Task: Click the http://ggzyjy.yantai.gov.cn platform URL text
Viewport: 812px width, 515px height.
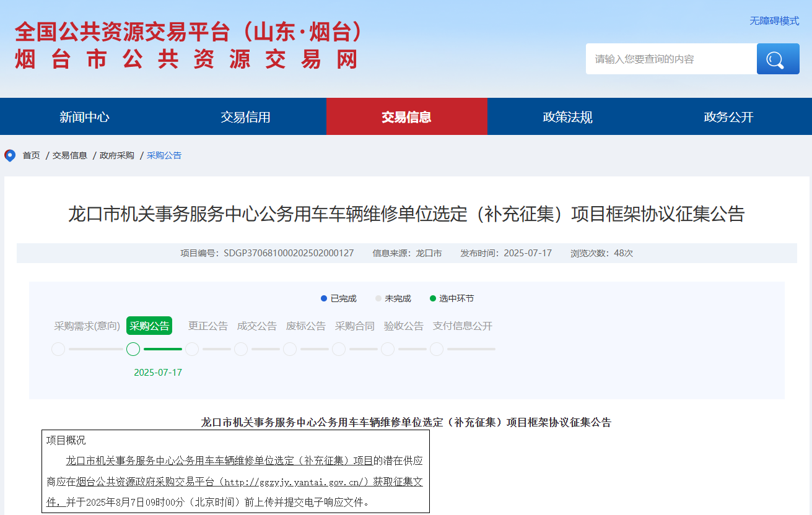Action: point(293,482)
